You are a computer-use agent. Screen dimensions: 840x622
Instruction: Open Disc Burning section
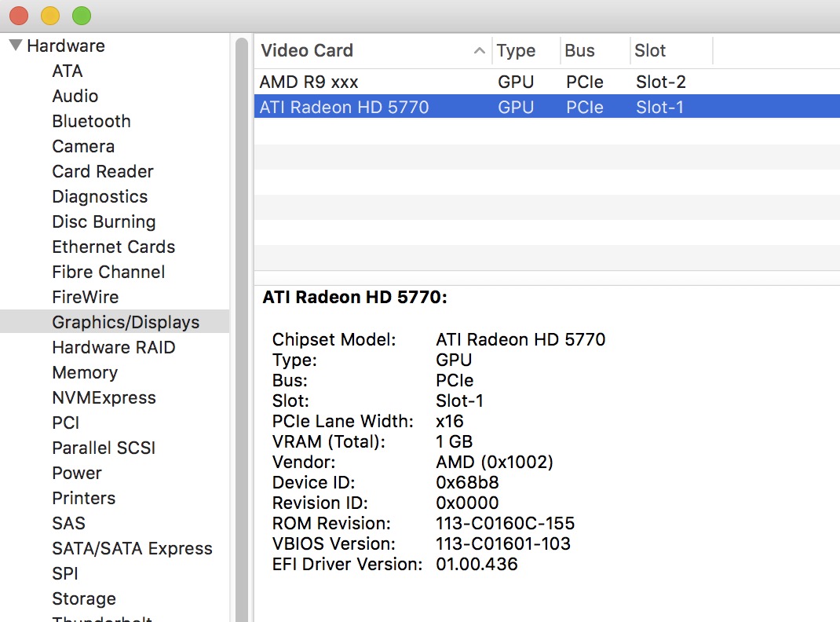coord(104,221)
